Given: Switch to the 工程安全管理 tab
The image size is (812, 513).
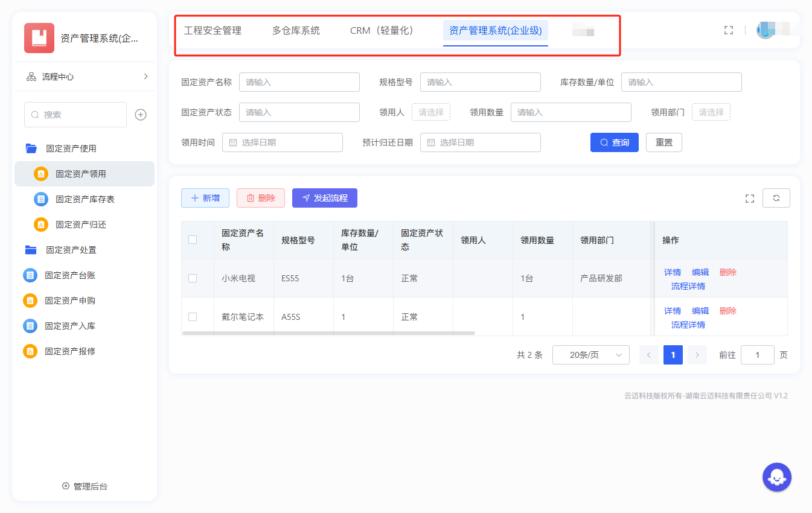Looking at the screenshot, I should click(x=213, y=30).
